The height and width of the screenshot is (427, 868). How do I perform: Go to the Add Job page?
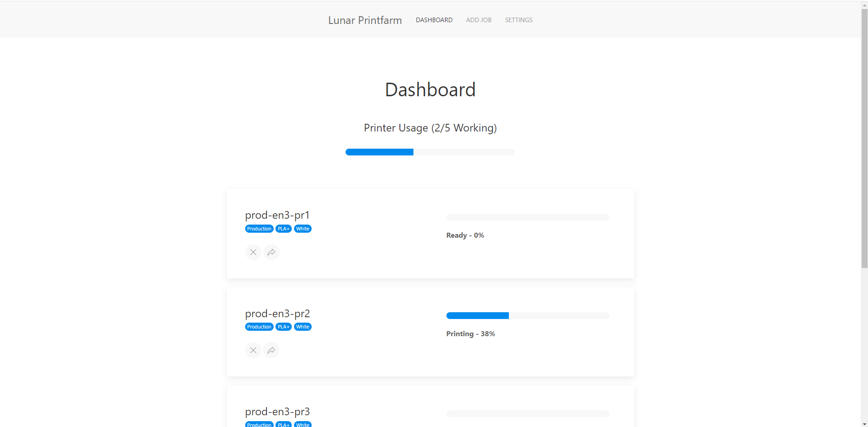point(479,20)
